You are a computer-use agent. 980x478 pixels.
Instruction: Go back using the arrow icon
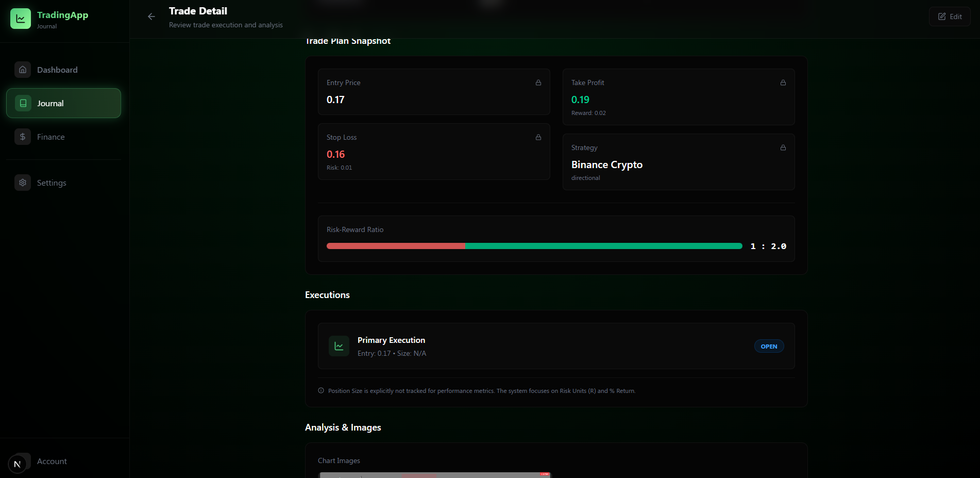[x=151, y=17]
